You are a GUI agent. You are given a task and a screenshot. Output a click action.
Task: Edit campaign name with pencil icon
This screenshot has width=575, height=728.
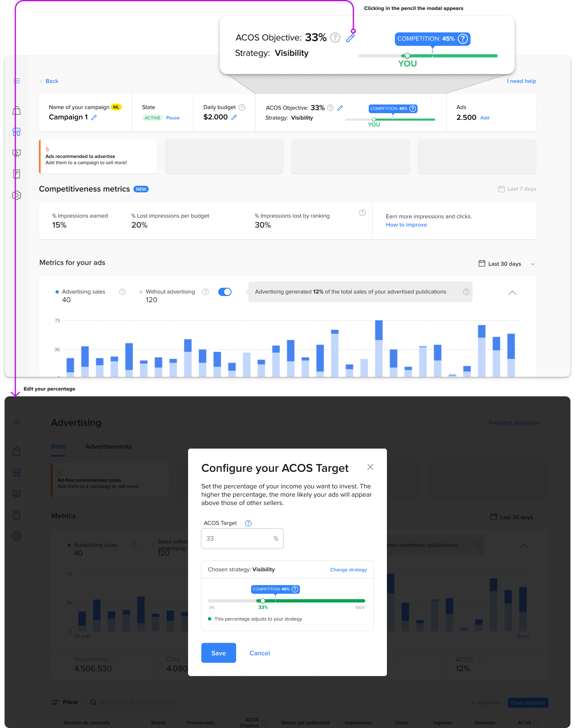tap(94, 117)
